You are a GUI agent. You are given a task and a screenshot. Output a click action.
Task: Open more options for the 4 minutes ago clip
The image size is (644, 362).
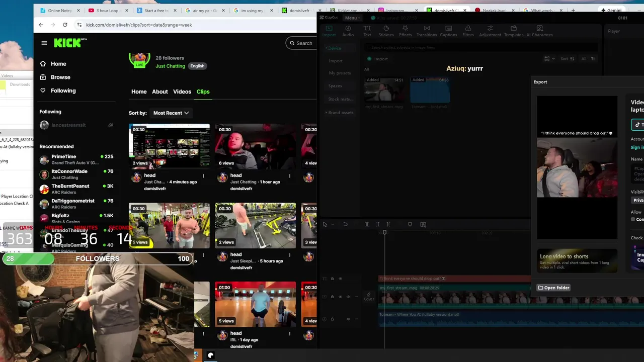tap(203, 176)
